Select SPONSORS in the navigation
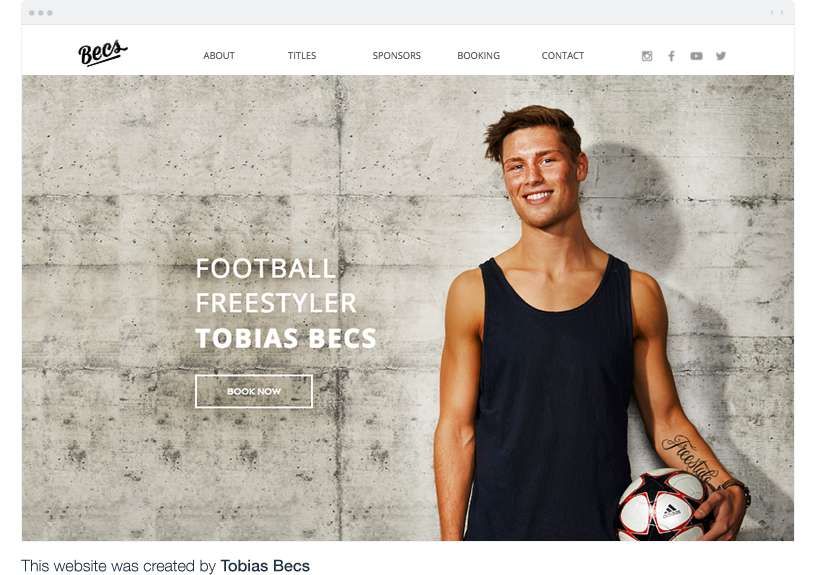 click(397, 55)
